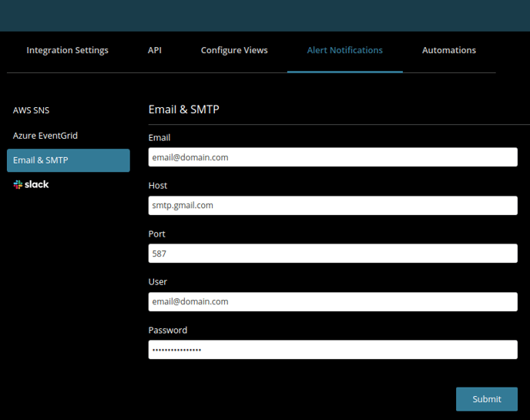Submit the Email & SMTP form

coord(486,399)
